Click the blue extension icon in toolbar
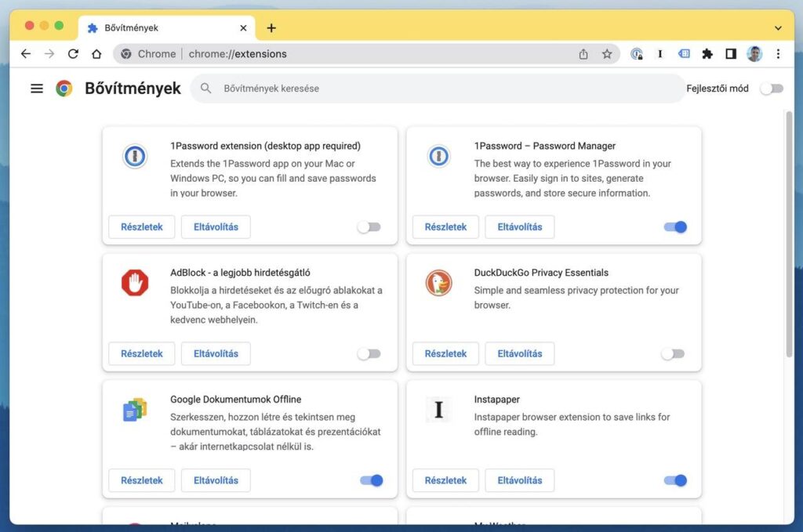Screen dimensions: 803x532 [684, 54]
